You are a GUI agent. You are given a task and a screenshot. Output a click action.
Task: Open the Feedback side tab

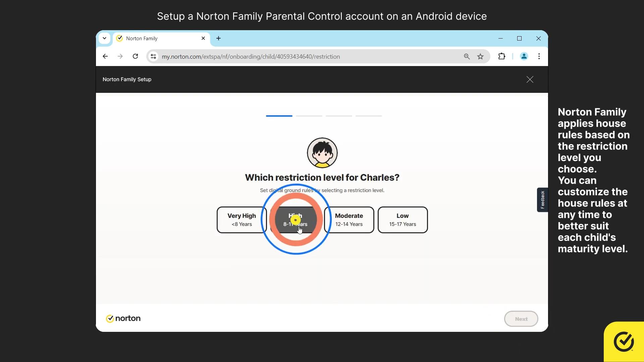[x=542, y=200]
